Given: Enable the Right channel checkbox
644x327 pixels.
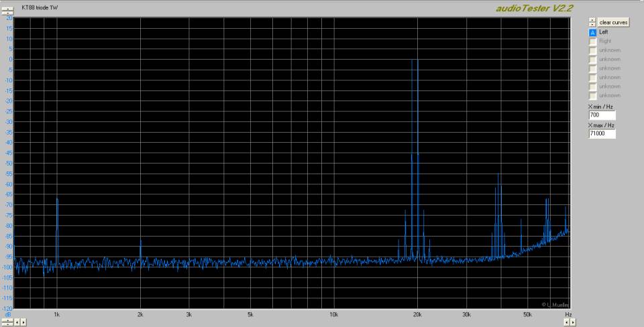Looking at the screenshot, I should (x=592, y=42).
